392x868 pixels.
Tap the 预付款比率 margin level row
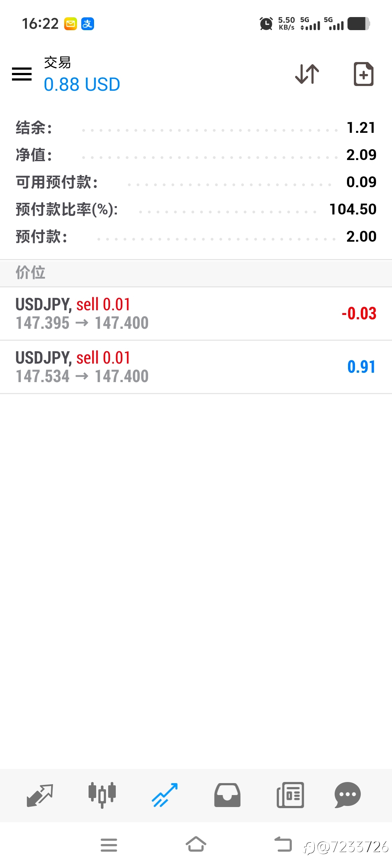click(196, 209)
